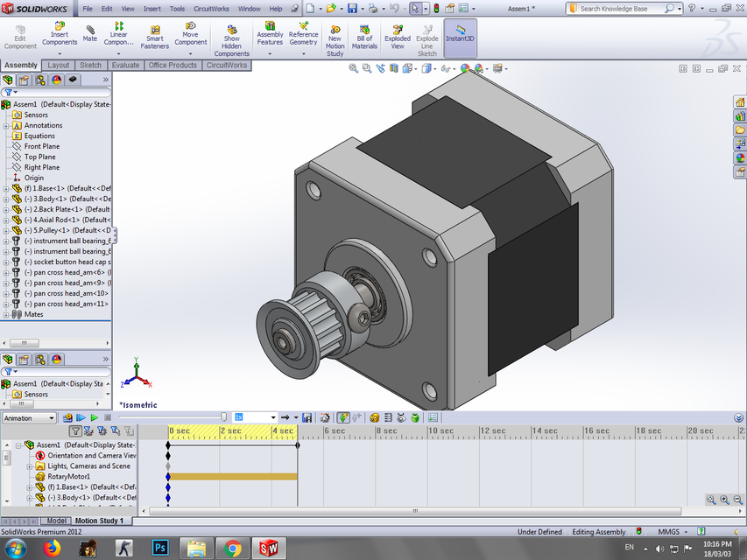This screenshot has width=747, height=560.
Task: Enable Show Hidden Components
Action: 231,36
